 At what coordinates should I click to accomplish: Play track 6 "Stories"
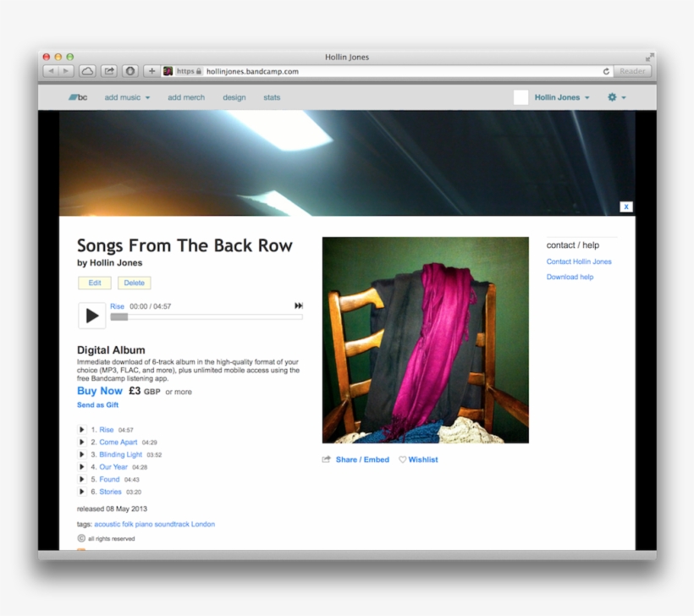(81, 492)
